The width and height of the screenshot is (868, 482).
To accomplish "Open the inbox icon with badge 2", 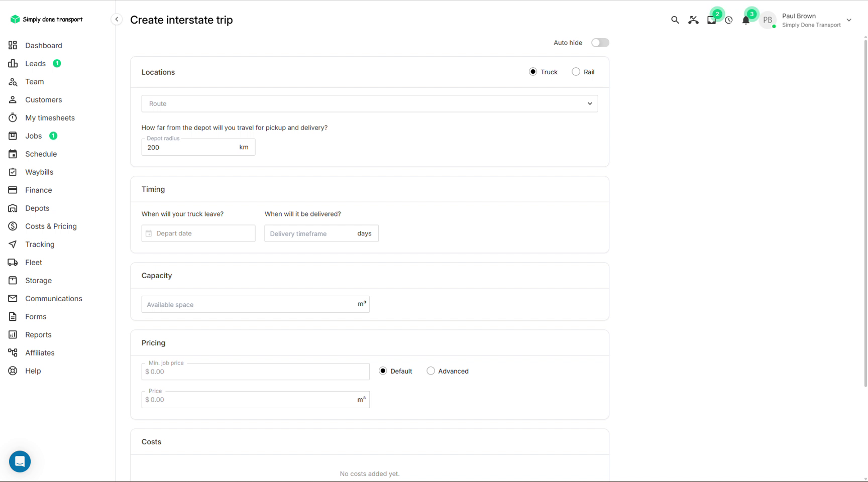I will [711, 20].
